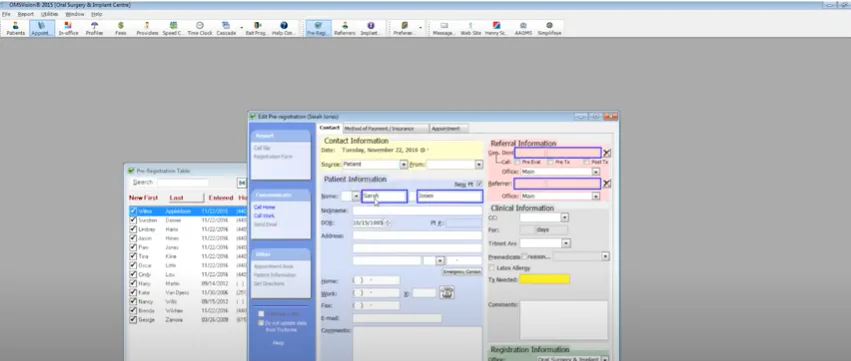Enable the Latex Allergy checkbox
Image resolution: width=851 pixels, height=361 pixels.
492,268
